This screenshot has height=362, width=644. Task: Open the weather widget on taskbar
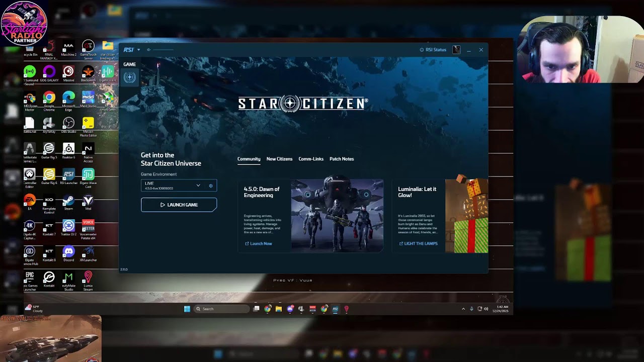(x=34, y=309)
